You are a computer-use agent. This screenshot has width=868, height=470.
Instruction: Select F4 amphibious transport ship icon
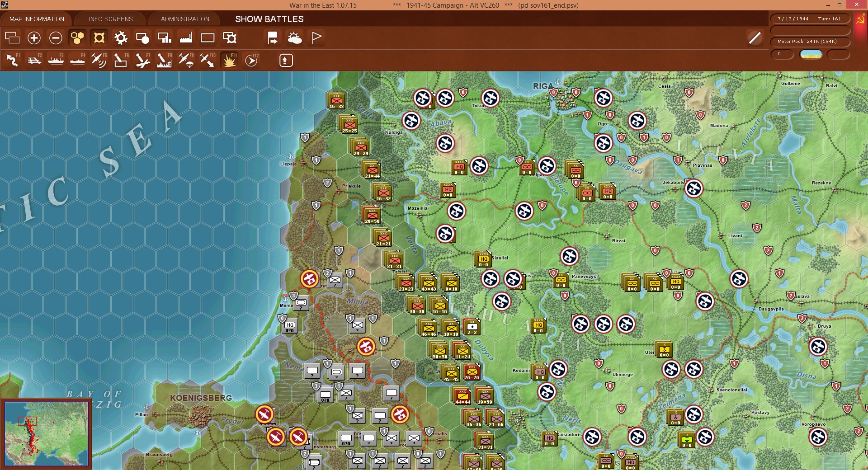point(77,60)
